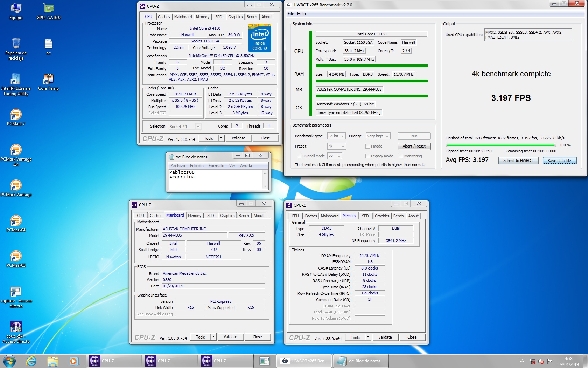Click the 100% benchmark progress bar

tap(500, 145)
